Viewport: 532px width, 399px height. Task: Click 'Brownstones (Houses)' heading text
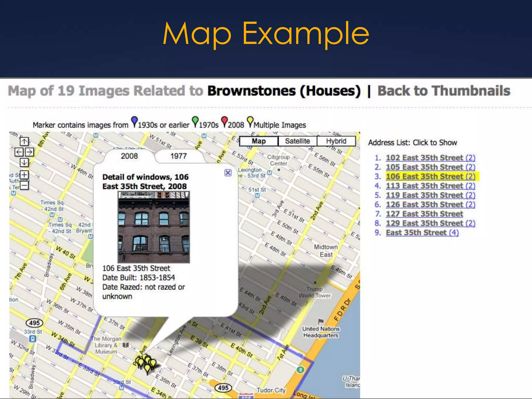(x=284, y=91)
